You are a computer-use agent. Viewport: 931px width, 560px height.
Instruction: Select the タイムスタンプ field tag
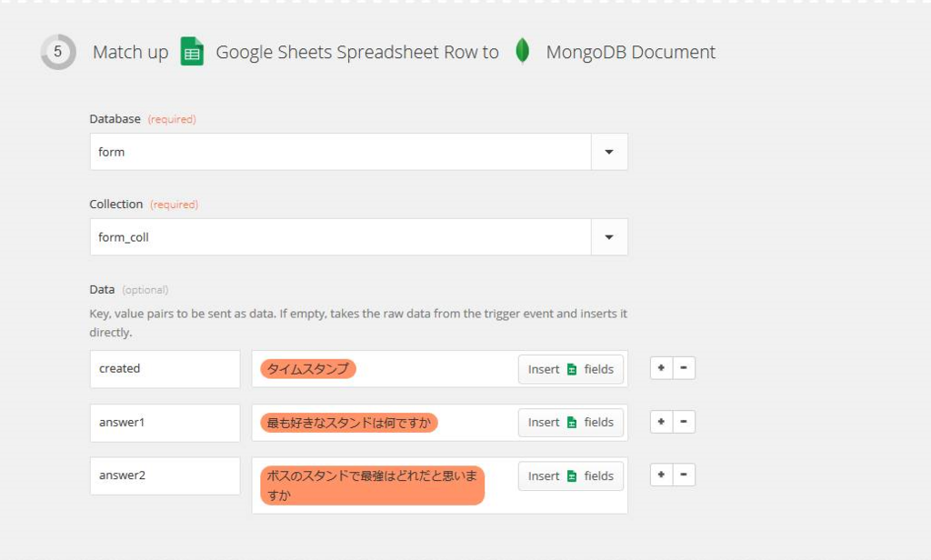coord(308,369)
